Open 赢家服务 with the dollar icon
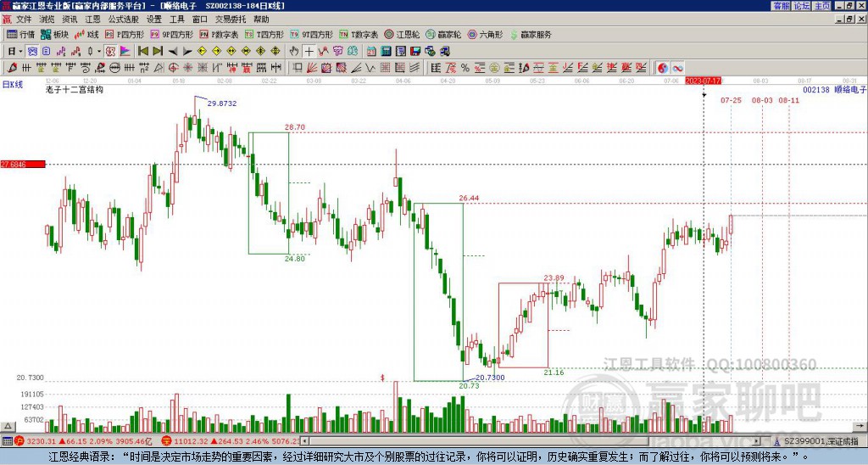868x465 pixels. pos(531,34)
